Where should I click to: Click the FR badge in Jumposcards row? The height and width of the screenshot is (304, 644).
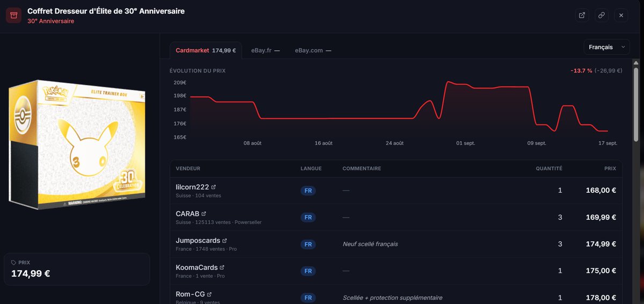pyautogui.click(x=308, y=244)
